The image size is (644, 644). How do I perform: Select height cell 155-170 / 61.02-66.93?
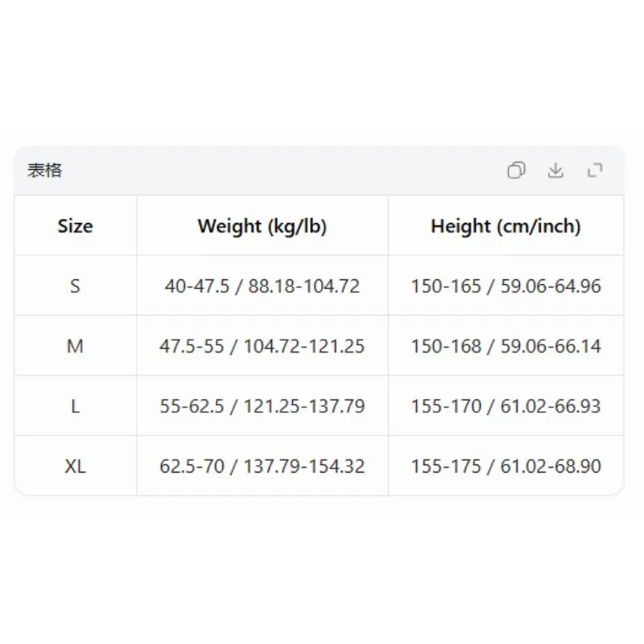(506, 407)
